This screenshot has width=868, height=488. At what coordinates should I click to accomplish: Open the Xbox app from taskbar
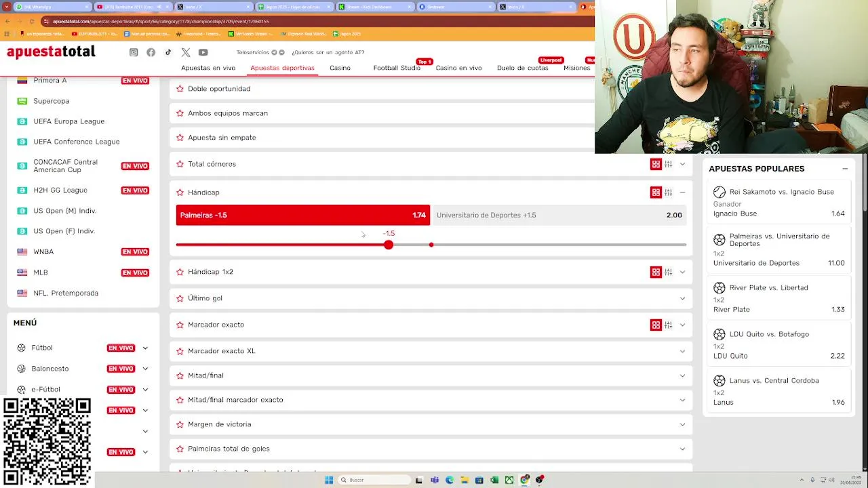click(x=509, y=480)
